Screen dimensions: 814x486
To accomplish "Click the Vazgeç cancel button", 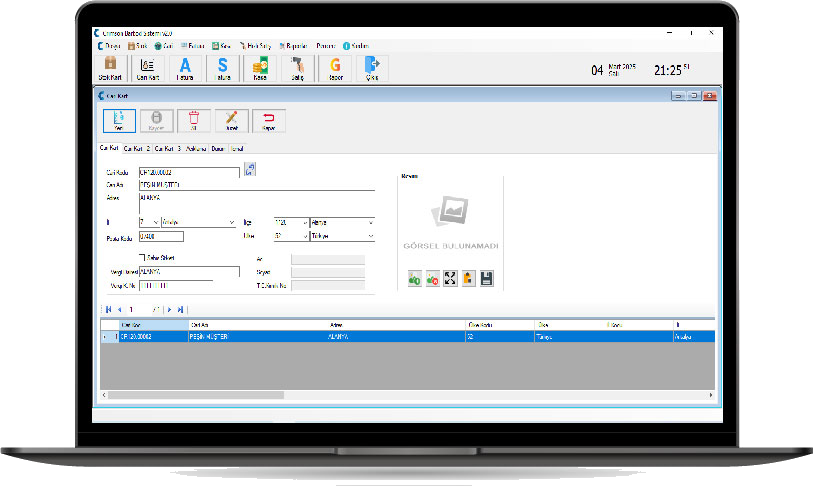I will pyautogui.click(x=268, y=121).
